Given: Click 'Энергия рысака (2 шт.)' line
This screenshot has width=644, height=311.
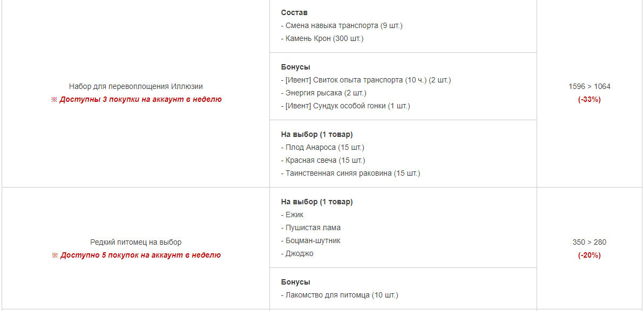Looking at the screenshot, I should [x=324, y=93].
